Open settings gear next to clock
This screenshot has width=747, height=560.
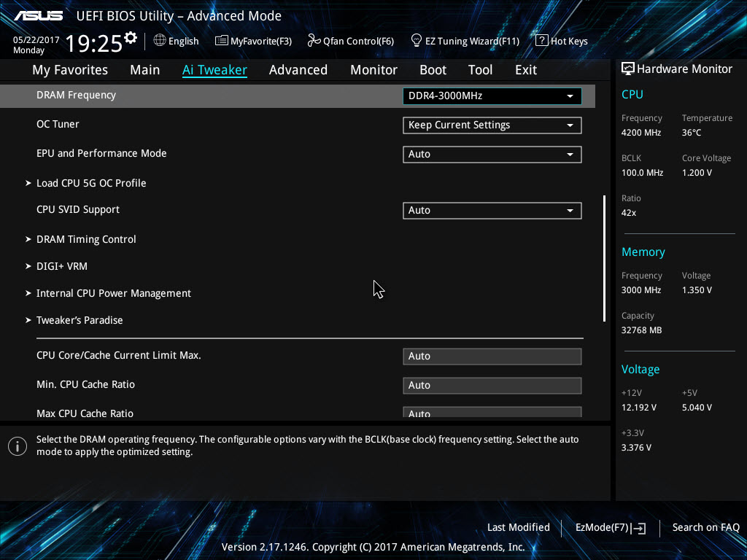(130, 38)
